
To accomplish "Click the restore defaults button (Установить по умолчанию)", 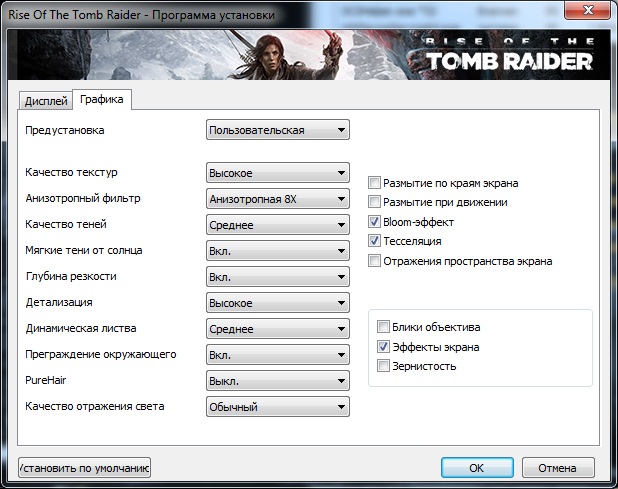I will point(84,468).
